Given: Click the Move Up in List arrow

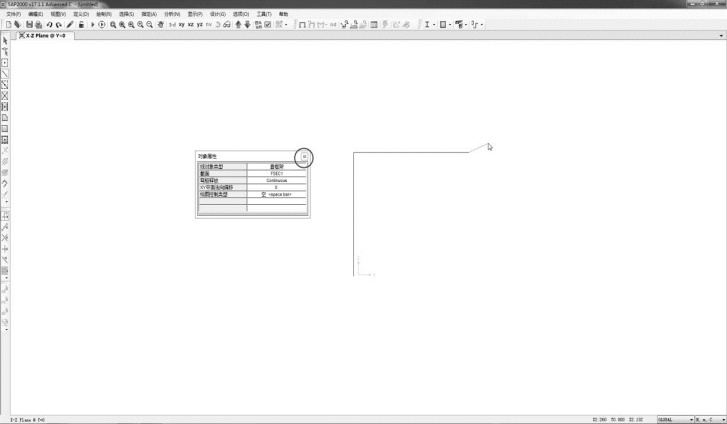Looking at the screenshot, I should pos(238,25).
